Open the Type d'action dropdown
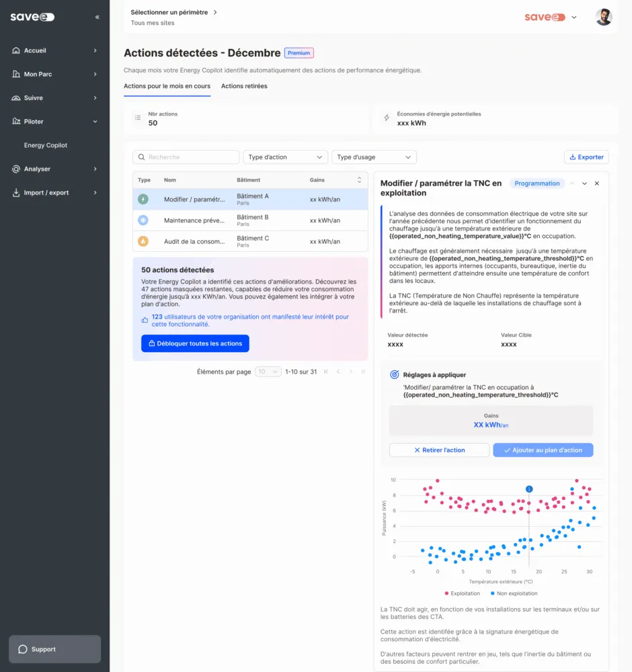The height and width of the screenshot is (672, 632). 285,157
